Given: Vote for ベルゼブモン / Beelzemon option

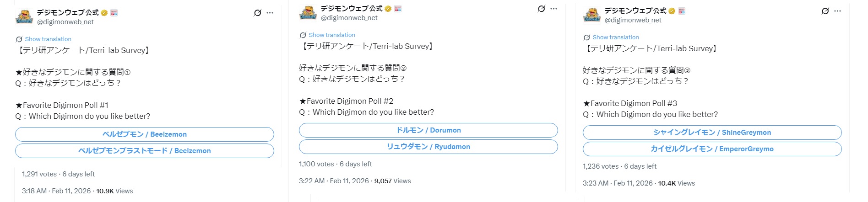Looking at the screenshot, I should 145,134.
